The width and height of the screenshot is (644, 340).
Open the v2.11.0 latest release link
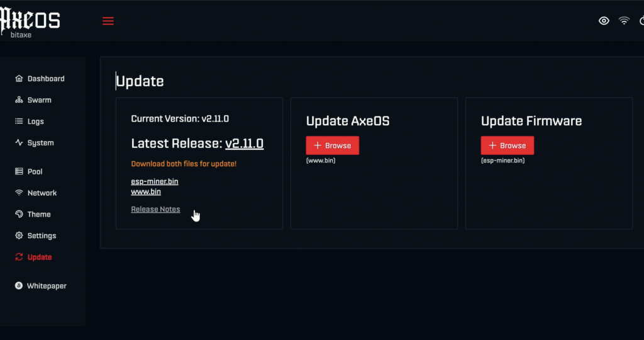245,144
